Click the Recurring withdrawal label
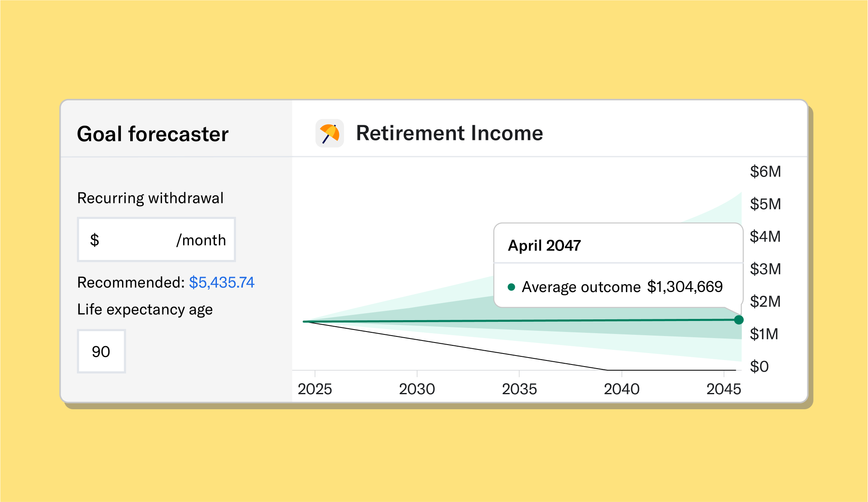This screenshot has width=868, height=502. tap(151, 198)
